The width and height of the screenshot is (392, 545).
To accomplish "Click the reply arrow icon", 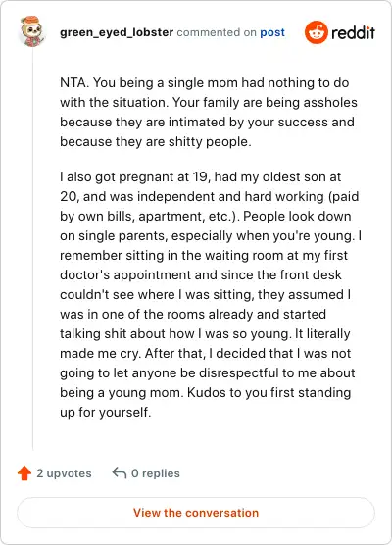I will click(x=120, y=473).
